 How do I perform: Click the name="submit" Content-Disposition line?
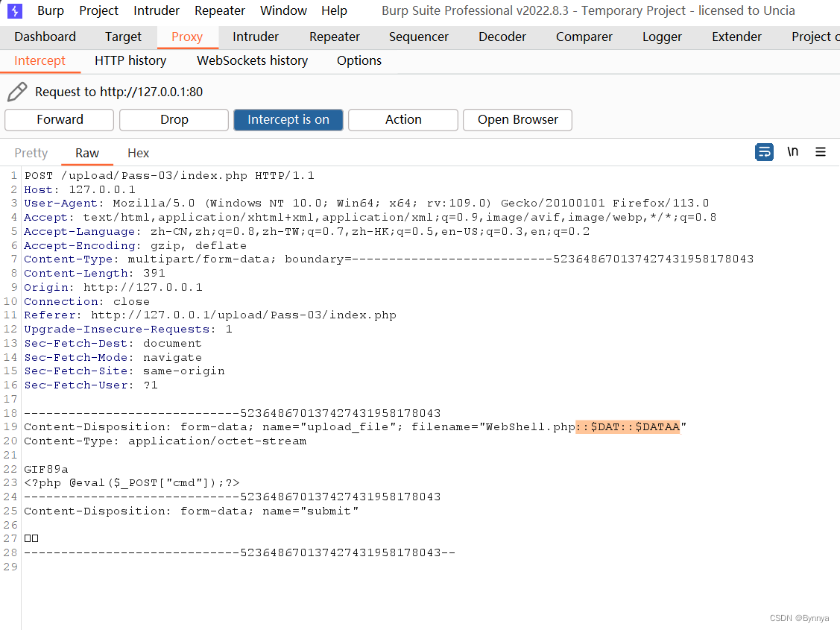(192, 511)
